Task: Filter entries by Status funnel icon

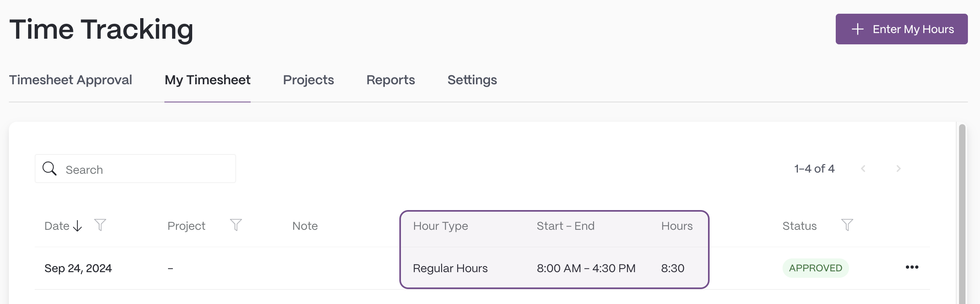Action: tap(847, 225)
